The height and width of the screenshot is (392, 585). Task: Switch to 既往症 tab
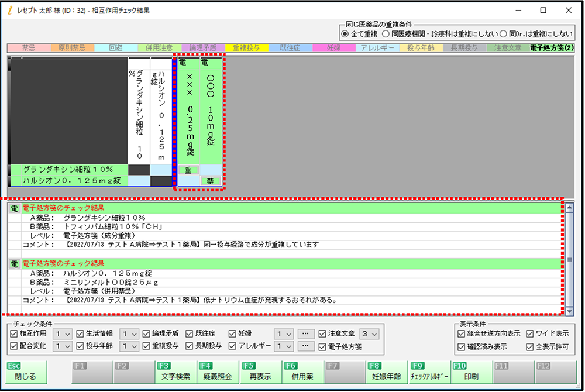(x=291, y=48)
